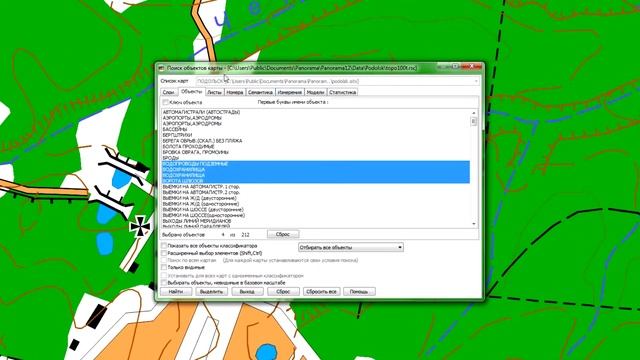Screen dimensions: 640x360
Task: Select БЕРЕГА ОБРЫВ.(СКАЛ.) БЕЗ ПЛЯЖА row
Action: pyautogui.click(x=316, y=140)
